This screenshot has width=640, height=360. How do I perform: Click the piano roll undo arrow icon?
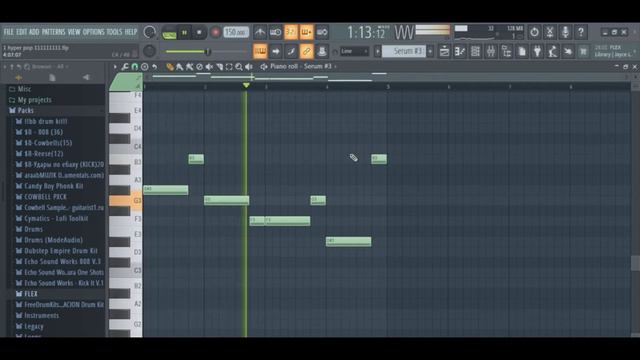coord(154,67)
